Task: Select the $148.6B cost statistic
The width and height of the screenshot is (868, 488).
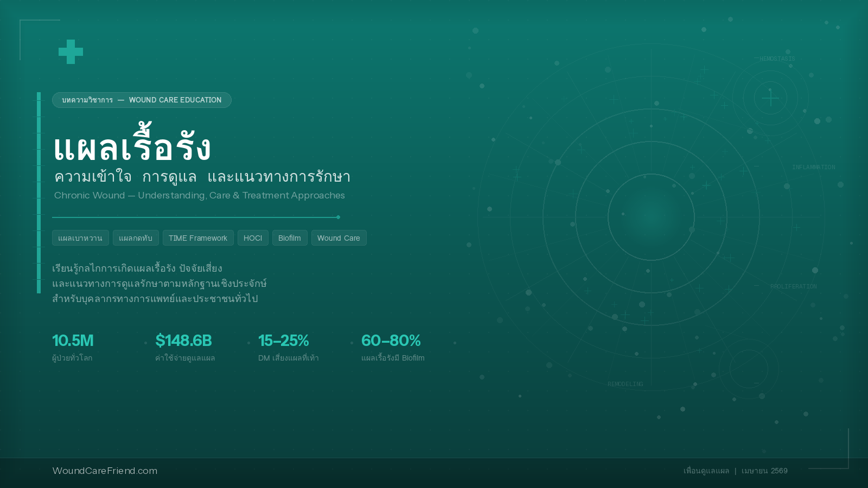Action: pyautogui.click(x=183, y=341)
